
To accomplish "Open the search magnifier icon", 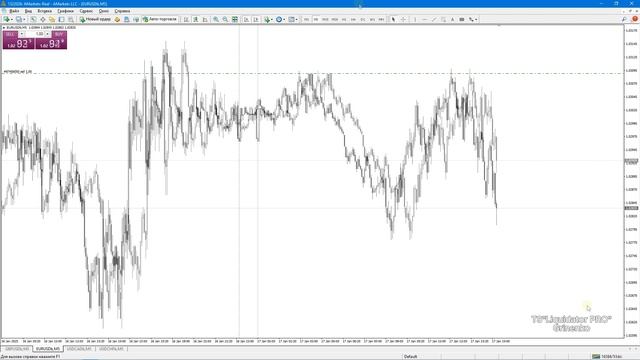I will click(624, 19).
